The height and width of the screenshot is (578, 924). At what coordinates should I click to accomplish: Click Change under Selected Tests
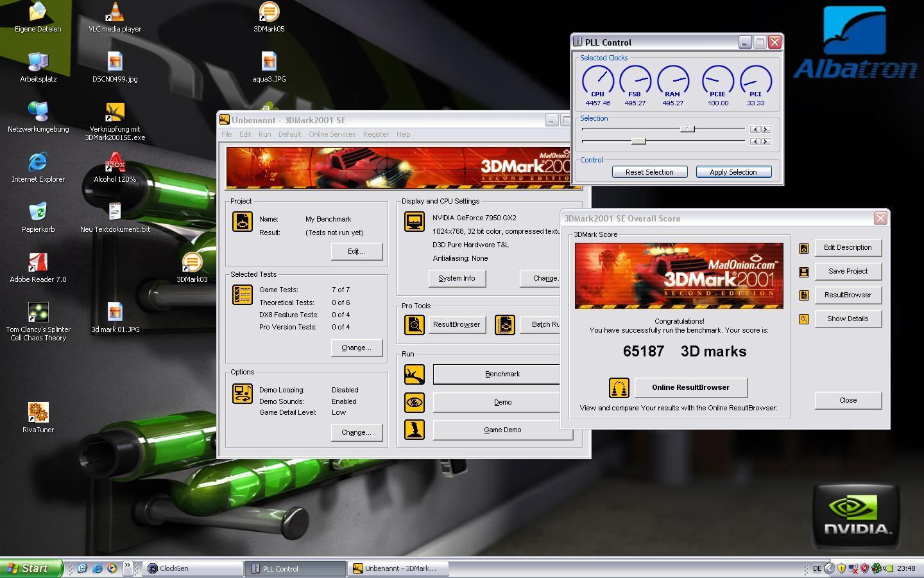point(356,347)
